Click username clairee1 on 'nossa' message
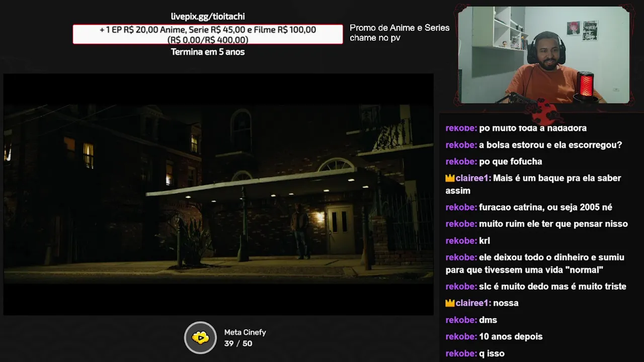The height and width of the screenshot is (362, 644). [x=473, y=303]
